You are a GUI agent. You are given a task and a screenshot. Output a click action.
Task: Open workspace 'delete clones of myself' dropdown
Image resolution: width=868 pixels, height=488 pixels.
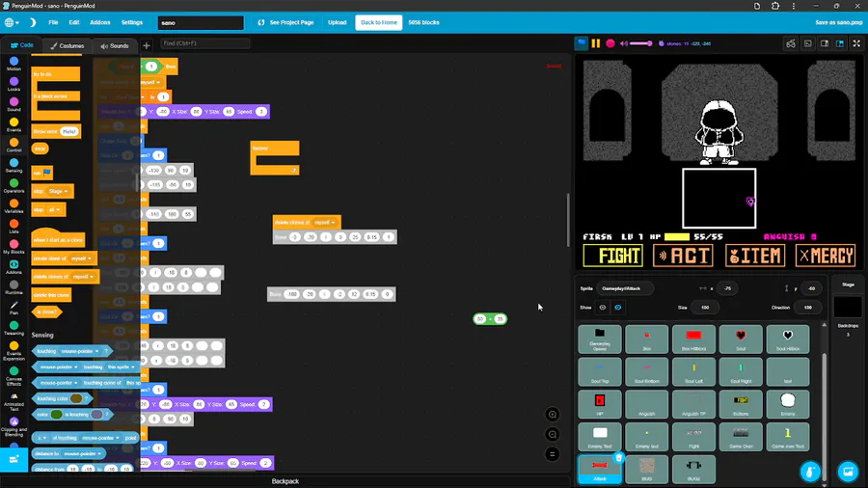point(325,223)
